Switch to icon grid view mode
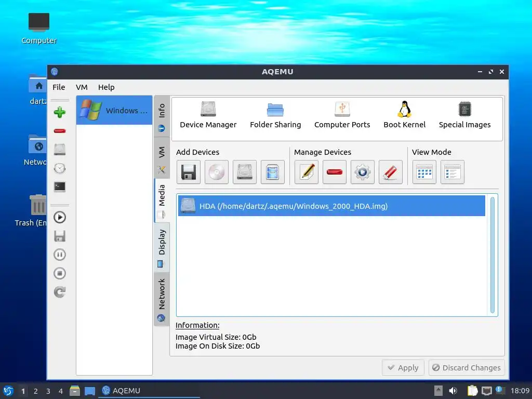 (424, 172)
